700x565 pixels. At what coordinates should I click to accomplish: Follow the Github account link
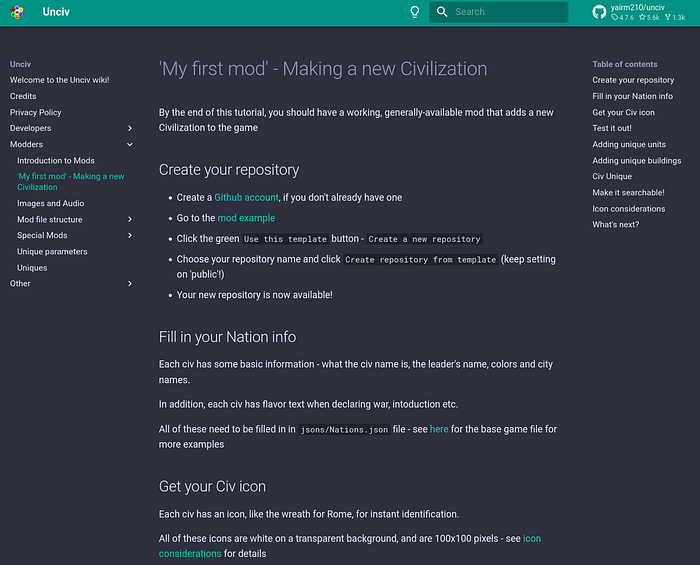pos(246,198)
